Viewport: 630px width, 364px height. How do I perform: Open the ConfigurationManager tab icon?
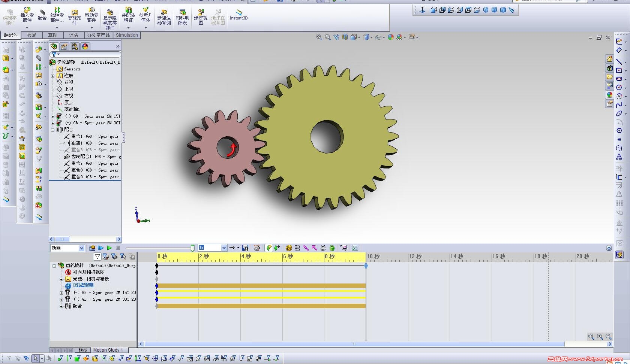(75, 46)
